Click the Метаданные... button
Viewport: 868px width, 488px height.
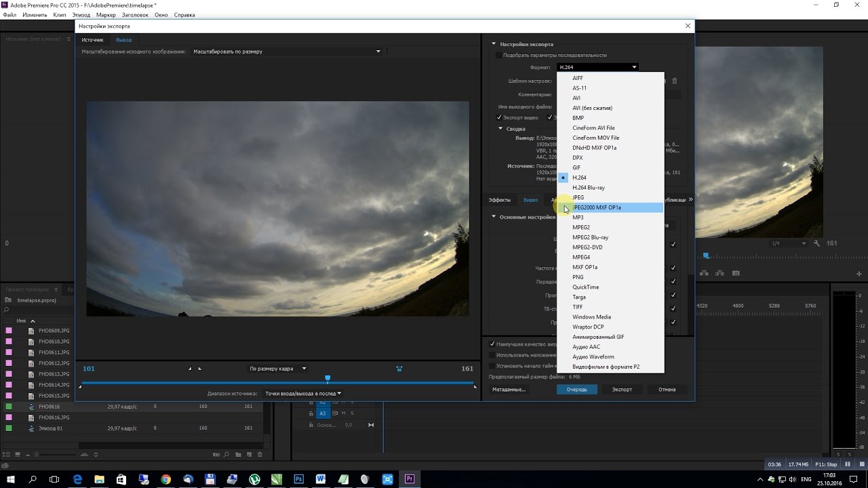tap(509, 389)
